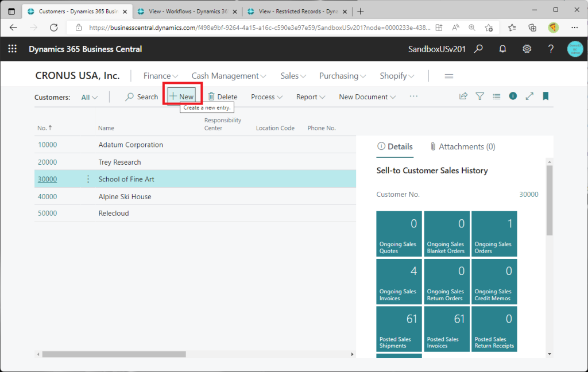Expand the Cash Management menu

[229, 76]
